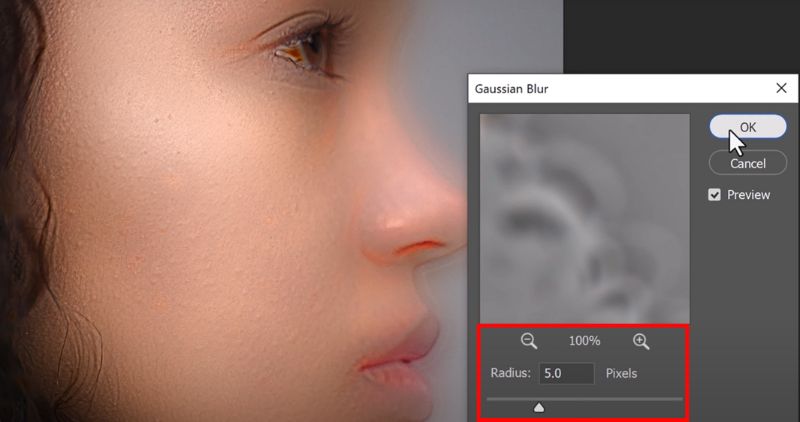Screen dimensions: 800x422
Task: Click the Radius label
Action: (x=511, y=373)
